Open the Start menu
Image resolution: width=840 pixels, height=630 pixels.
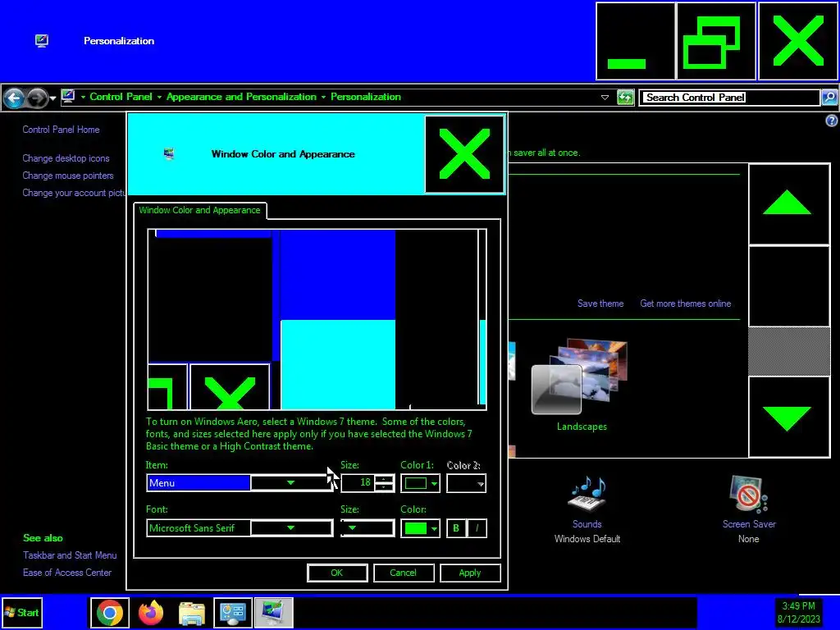click(22, 612)
